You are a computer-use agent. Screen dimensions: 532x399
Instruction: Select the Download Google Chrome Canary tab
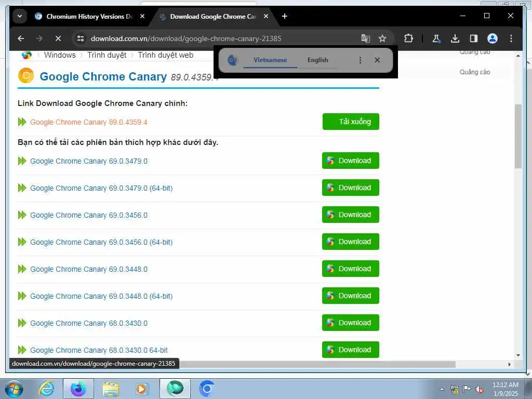pyautogui.click(x=212, y=16)
